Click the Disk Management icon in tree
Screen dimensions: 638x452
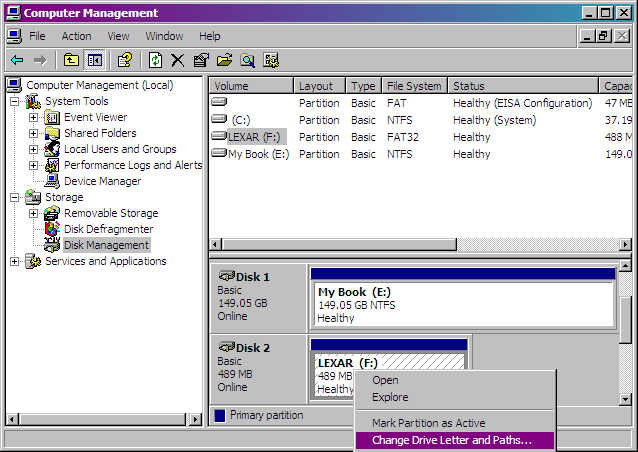pos(52,245)
